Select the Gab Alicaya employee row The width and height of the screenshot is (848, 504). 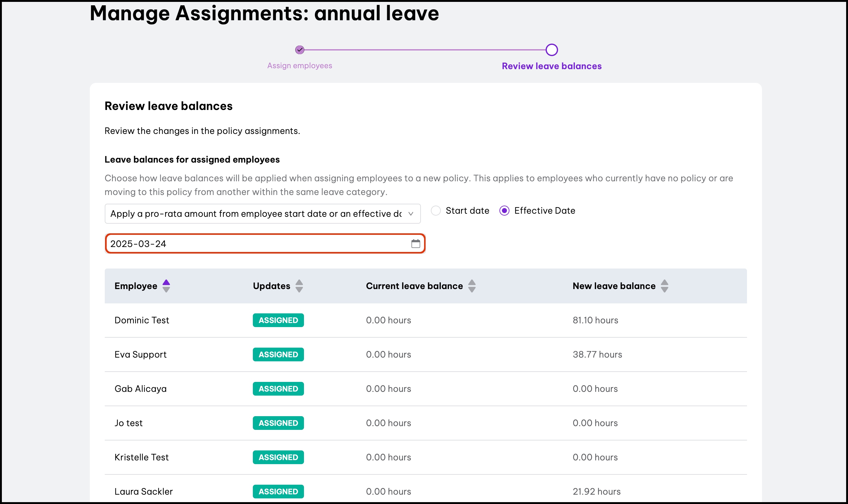(x=140, y=388)
